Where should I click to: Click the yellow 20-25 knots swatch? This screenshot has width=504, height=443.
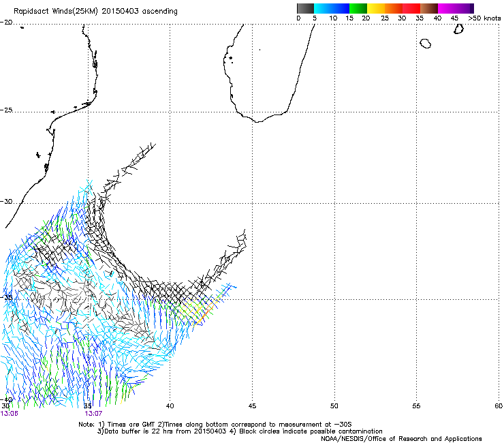click(x=376, y=8)
